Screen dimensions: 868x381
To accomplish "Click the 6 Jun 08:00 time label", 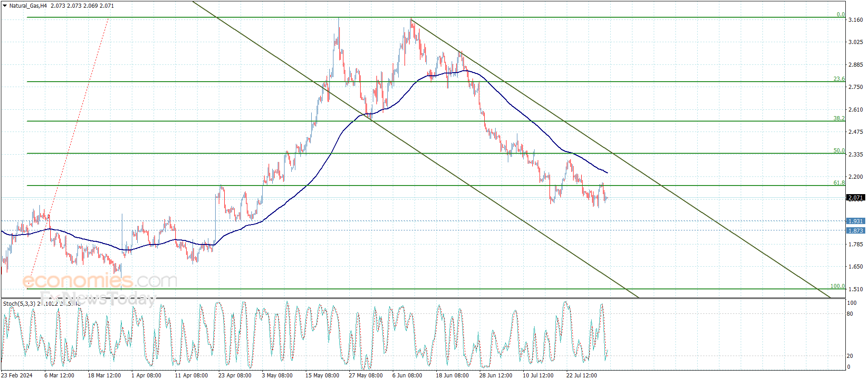I will (x=407, y=375).
